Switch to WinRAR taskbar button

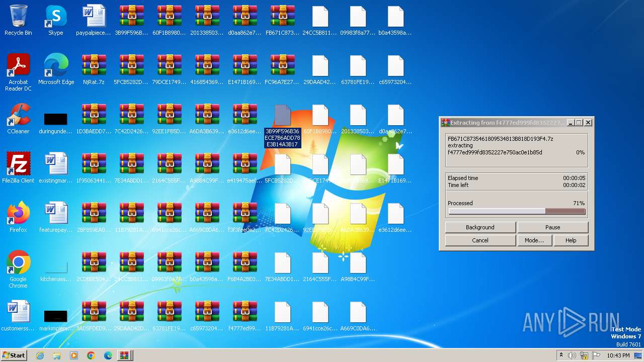click(124, 355)
